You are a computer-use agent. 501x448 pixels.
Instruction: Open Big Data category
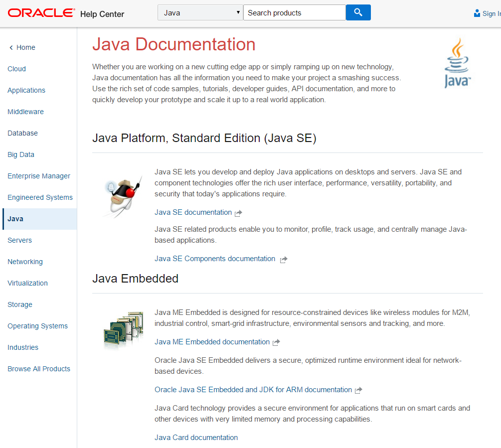[21, 154]
